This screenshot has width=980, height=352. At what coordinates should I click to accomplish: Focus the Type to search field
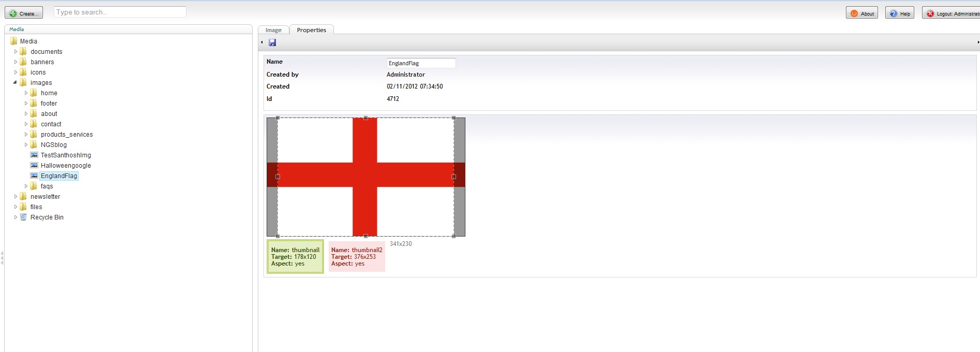pos(120,12)
